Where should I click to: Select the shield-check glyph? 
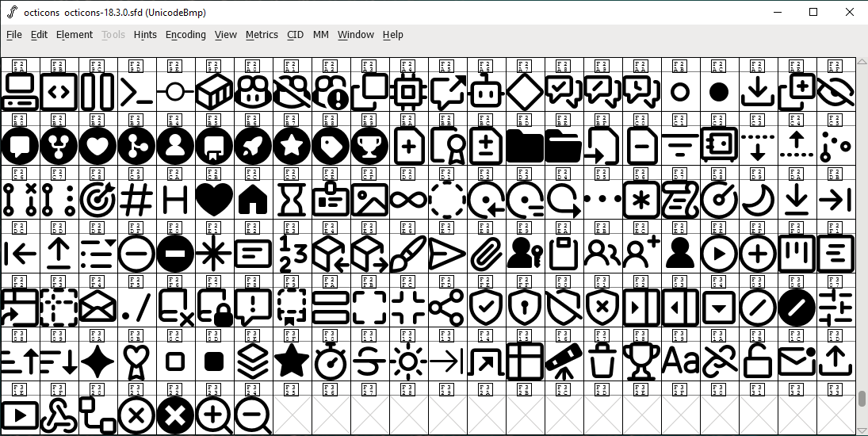point(486,308)
